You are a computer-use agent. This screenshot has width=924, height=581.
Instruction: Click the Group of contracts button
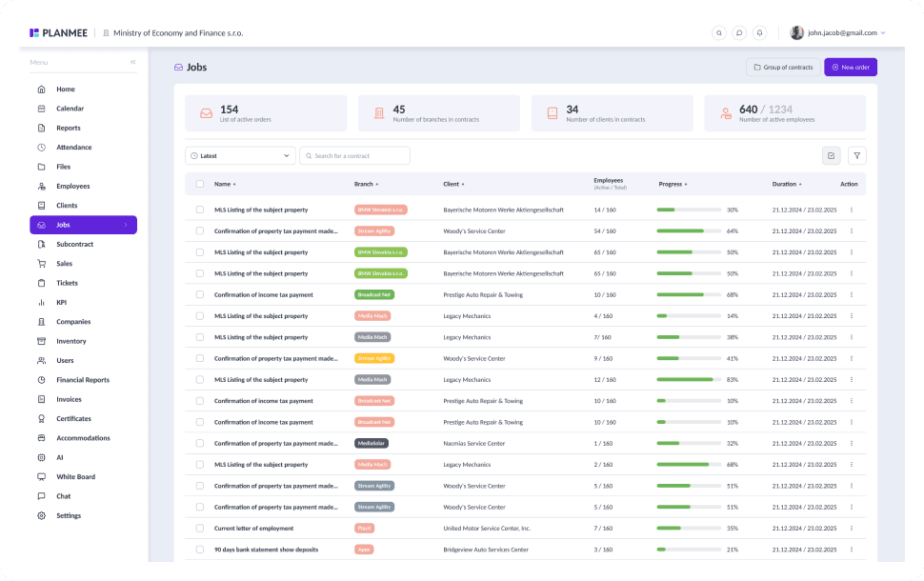click(x=783, y=68)
